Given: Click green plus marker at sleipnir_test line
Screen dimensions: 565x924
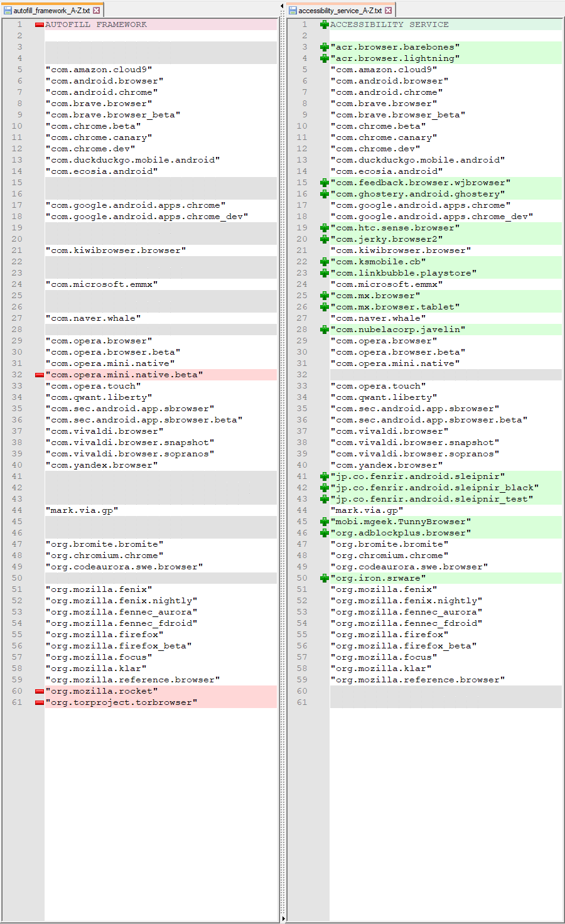Looking at the screenshot, I should tap(324, 499).
